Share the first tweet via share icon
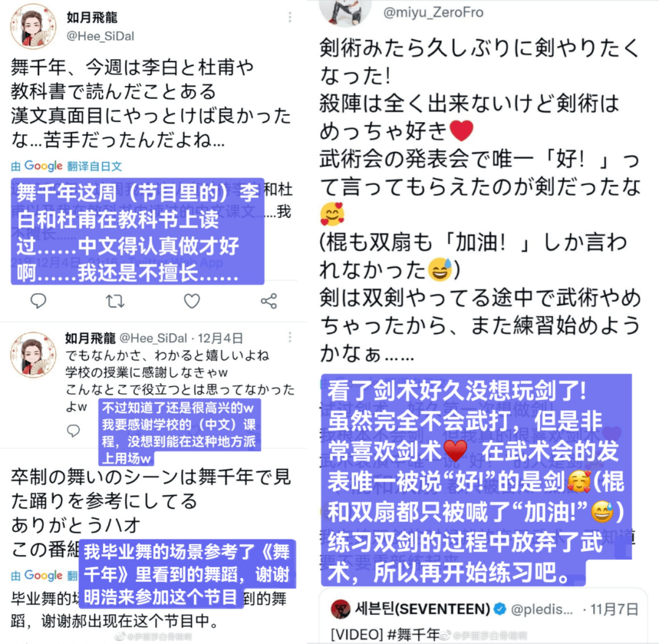The image size is (659, 644). (268, 301)
